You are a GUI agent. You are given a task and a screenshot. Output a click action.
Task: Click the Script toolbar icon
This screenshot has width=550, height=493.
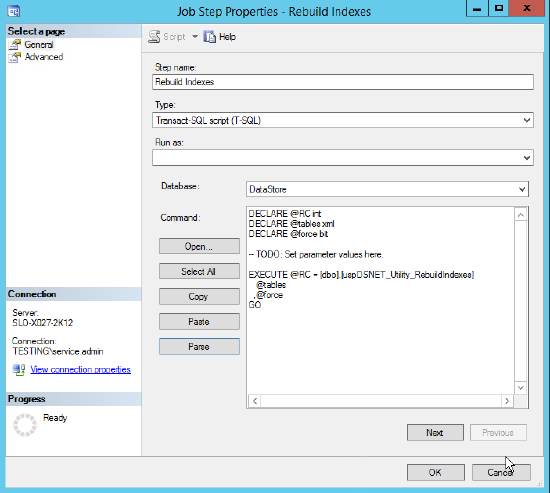click(154, 37)
